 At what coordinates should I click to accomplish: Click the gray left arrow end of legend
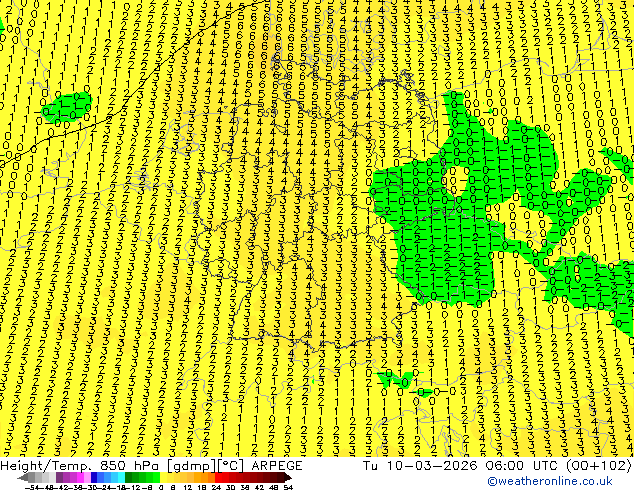(x=22, y=477)
